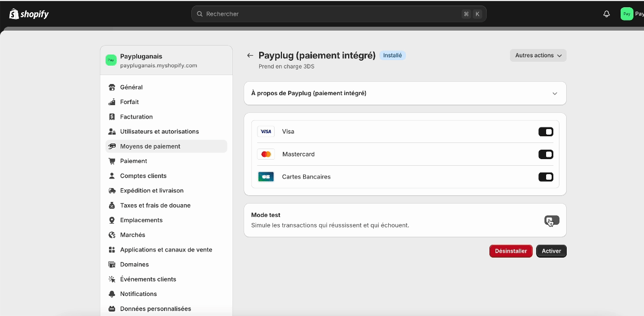Go to Taxes et frais de douane
Image resolution: width=644 pixels, height=316 pixels.
tap(166, 205)
